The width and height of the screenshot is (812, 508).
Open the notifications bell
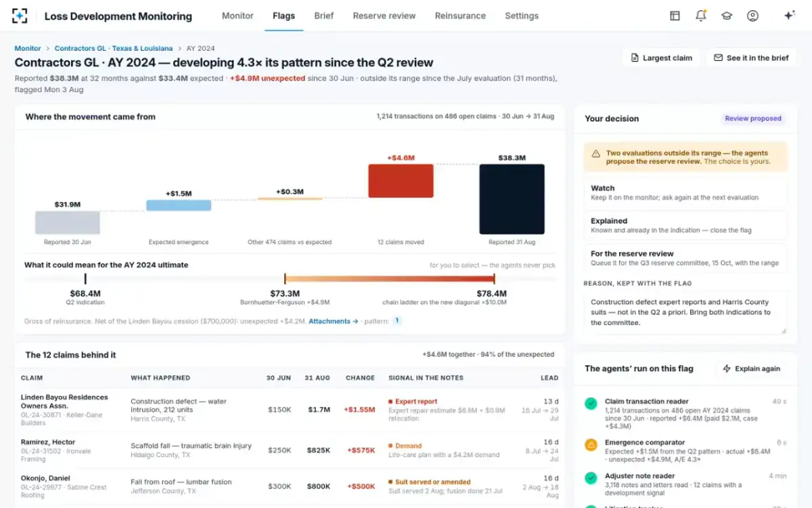(701, 16)
